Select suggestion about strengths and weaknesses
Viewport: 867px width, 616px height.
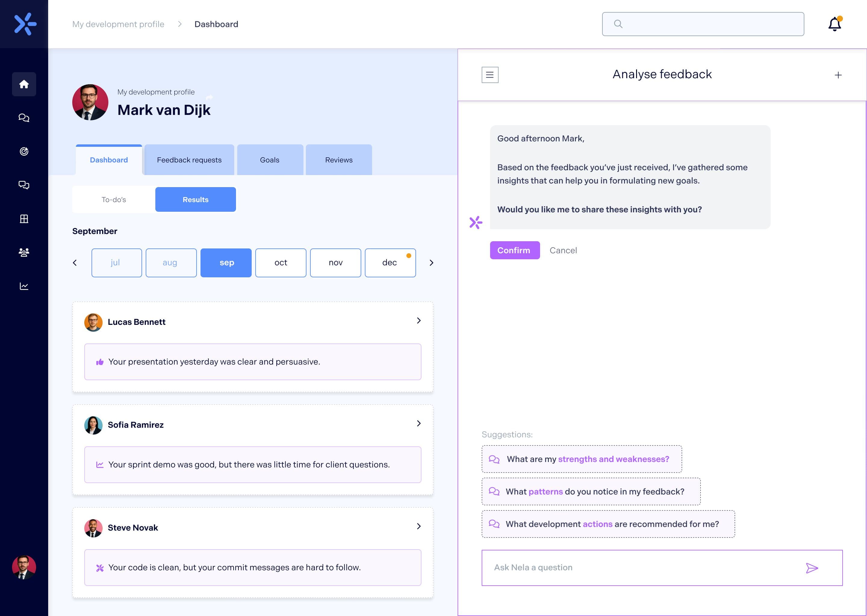pyautogui.click(x=582, y=459)
